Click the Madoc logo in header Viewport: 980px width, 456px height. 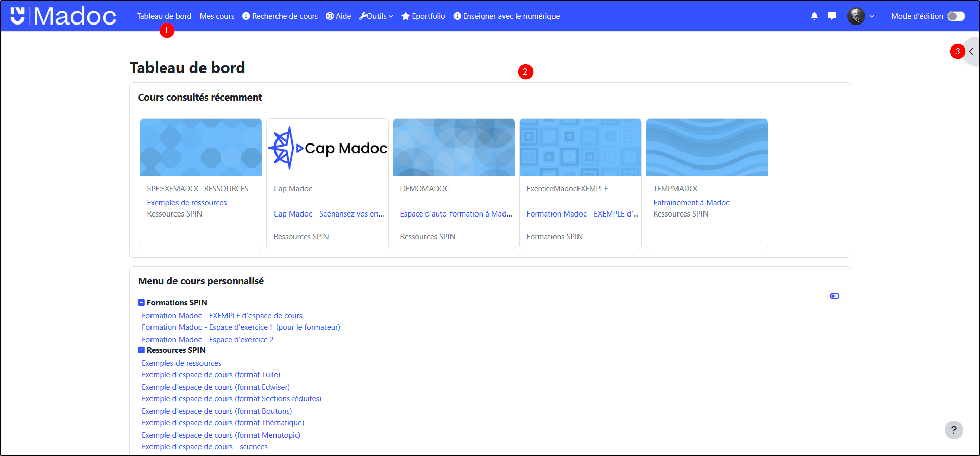63,16
